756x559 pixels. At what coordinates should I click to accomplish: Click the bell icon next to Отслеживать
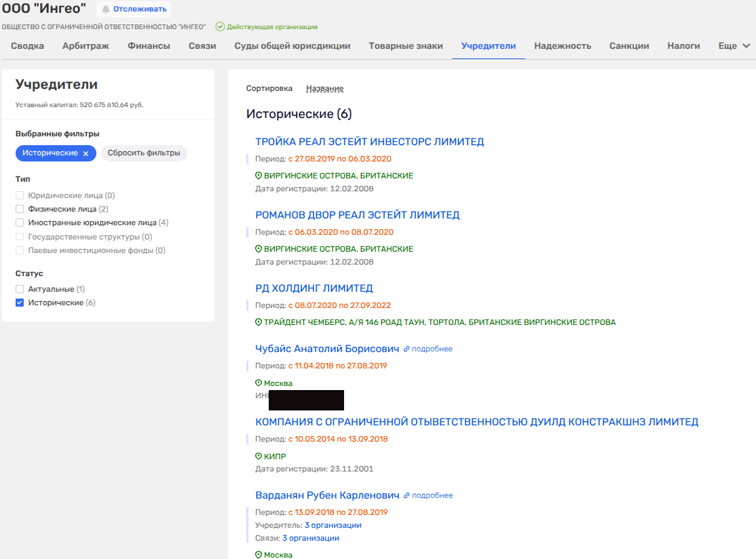[x=106, y=9]
